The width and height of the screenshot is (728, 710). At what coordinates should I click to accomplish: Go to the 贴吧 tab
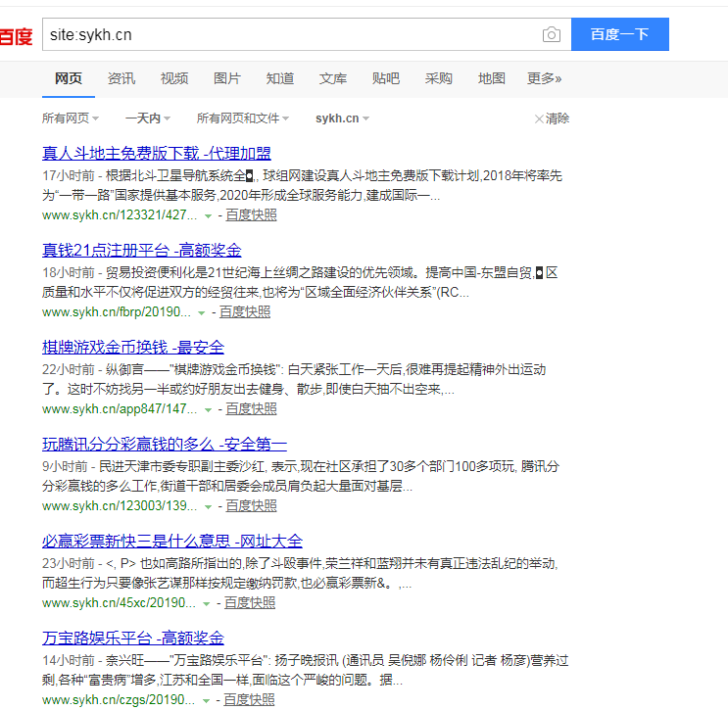pos(386,78)
